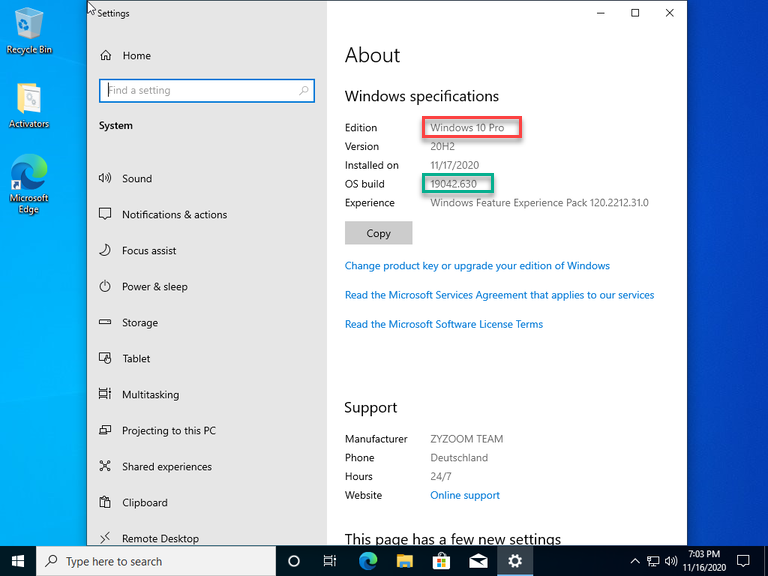Click the 19042.630 OS build value
768x576 pixels.
[453, 184]
